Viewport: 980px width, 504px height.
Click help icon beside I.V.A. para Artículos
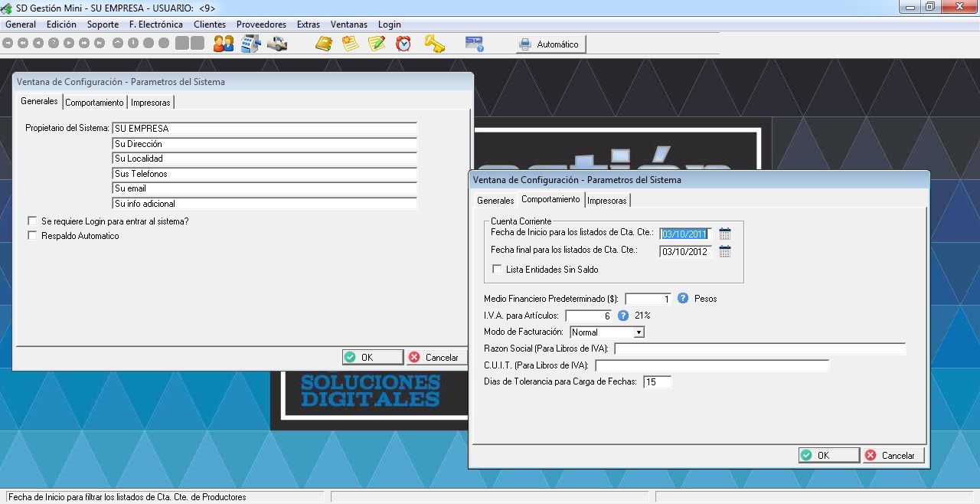point(623,316)
